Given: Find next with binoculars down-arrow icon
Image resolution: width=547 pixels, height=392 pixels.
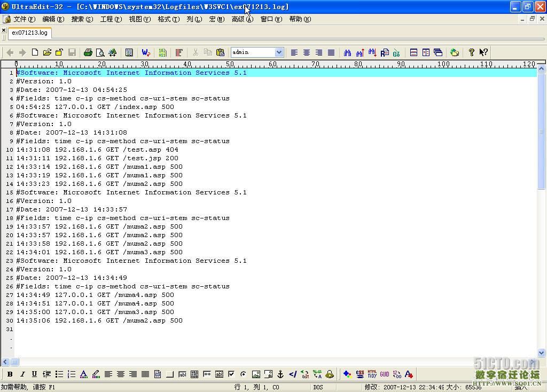Looking at the screenshot, I should coord(372,52).
